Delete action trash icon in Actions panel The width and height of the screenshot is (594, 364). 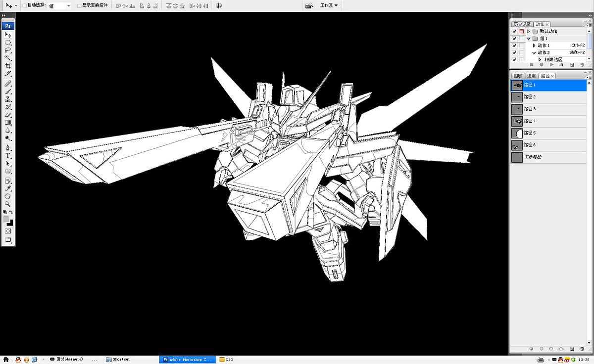click(582, 64)
